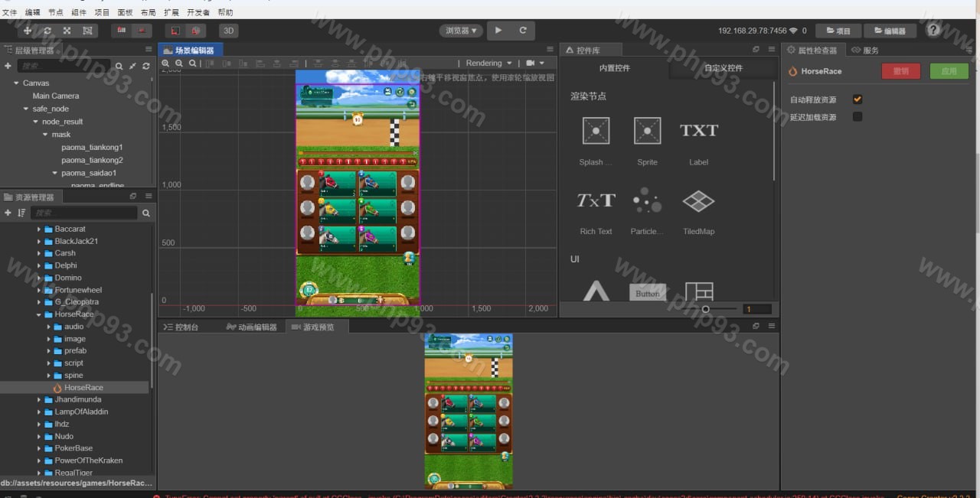980x498 pixels.
Task: Uncheck the 自动释放资源 checkbox
Action: click(x=857, y=99)
